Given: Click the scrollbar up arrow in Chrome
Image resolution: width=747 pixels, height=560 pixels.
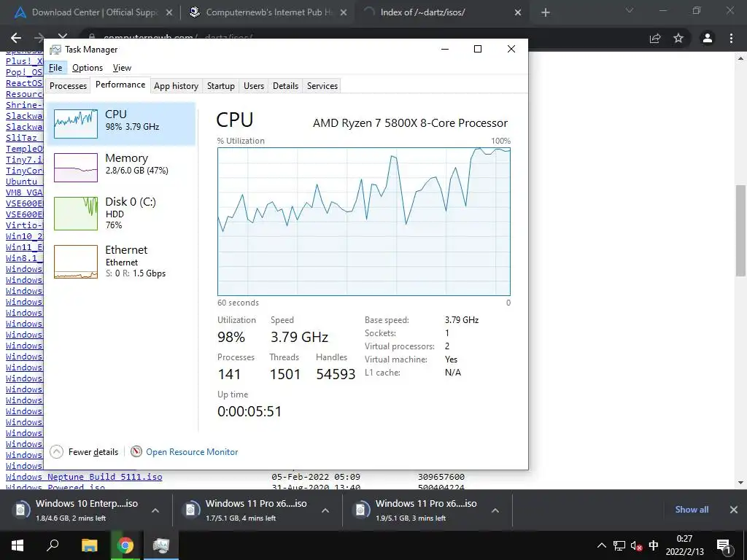Looking at the screenshot, I should tap(740, 58).
